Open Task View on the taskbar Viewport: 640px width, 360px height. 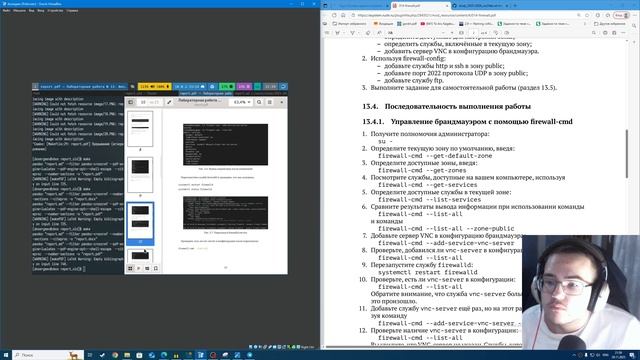click(90, 355)
